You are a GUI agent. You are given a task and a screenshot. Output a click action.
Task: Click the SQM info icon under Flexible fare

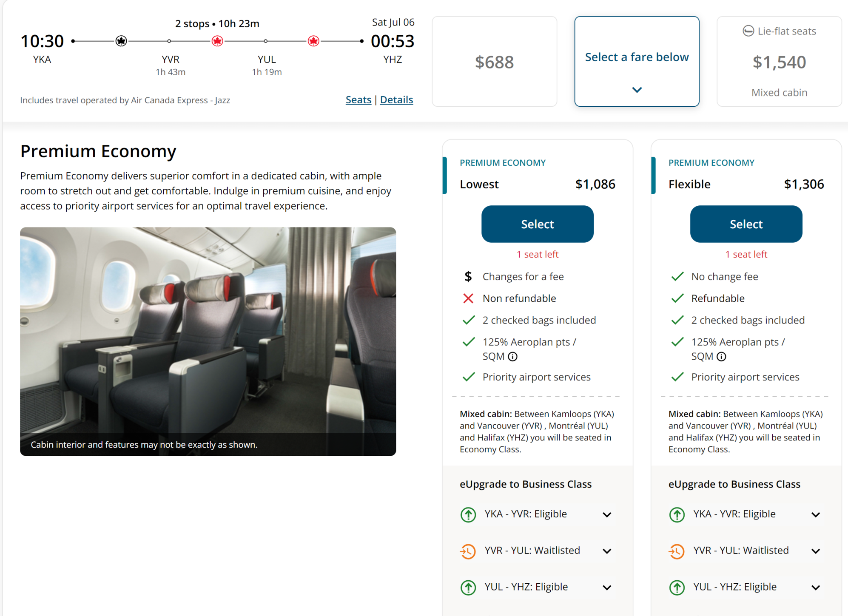(x=721, y=357)
